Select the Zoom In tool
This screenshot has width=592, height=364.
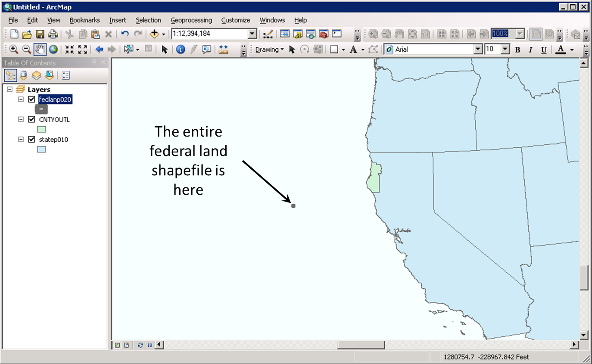tap(13, 49)
